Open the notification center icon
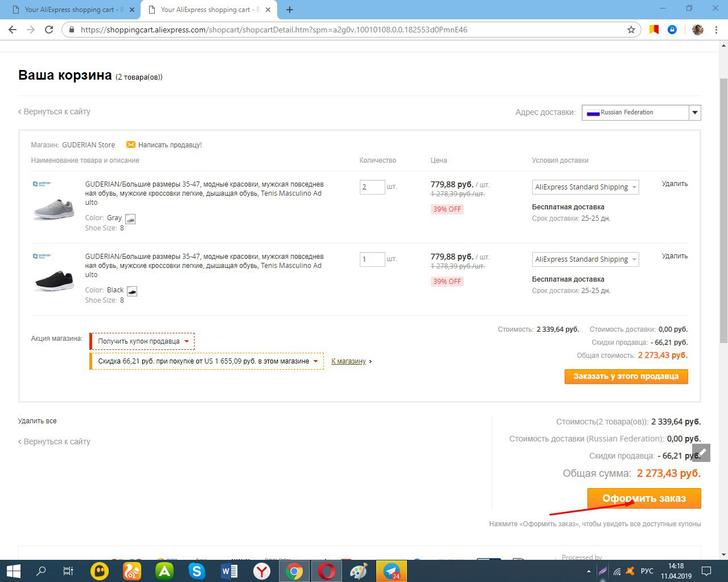 click(x=706, y=571)
